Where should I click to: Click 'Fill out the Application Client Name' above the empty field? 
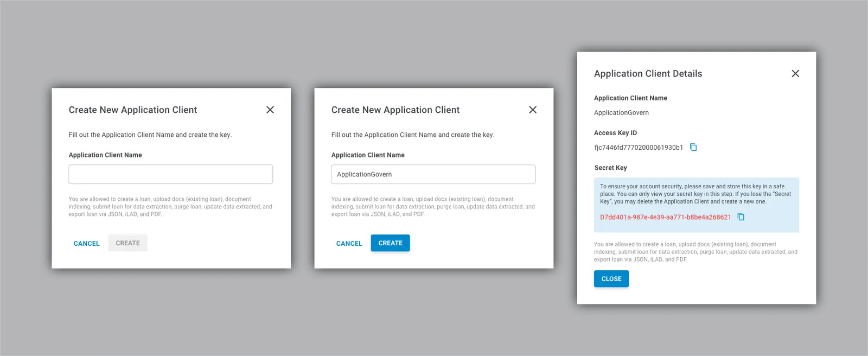[x=150, y=135]
